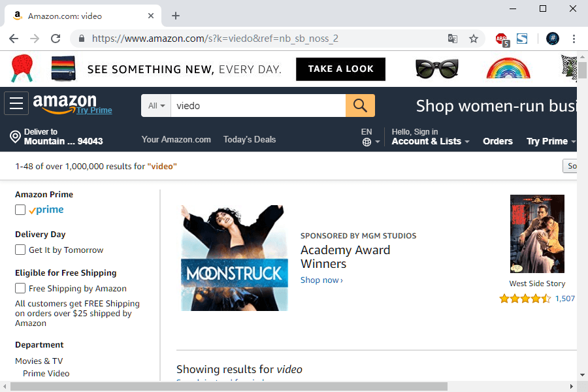
Task: Check Free Shipping by Amazon checkbox
Action: (20, 288)
